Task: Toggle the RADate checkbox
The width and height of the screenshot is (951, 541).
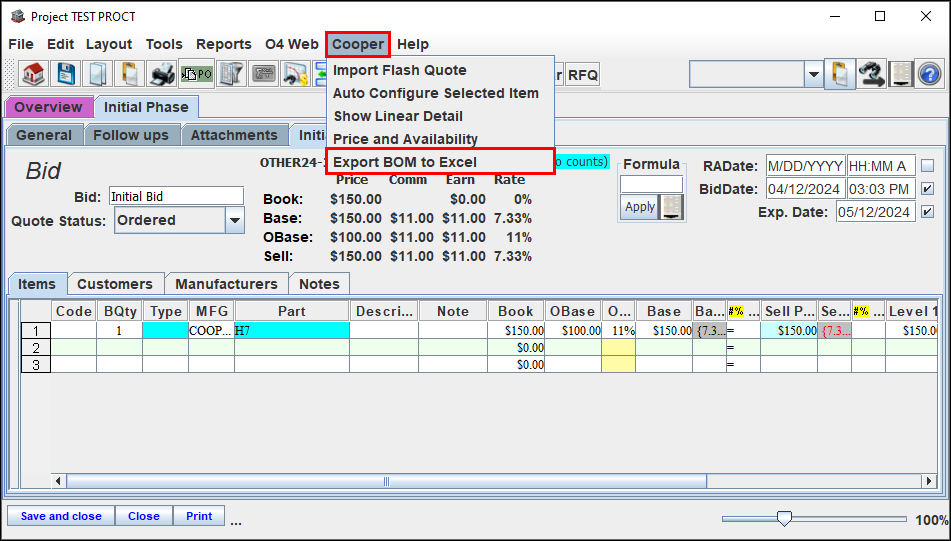Action: [x=927, y=166]
